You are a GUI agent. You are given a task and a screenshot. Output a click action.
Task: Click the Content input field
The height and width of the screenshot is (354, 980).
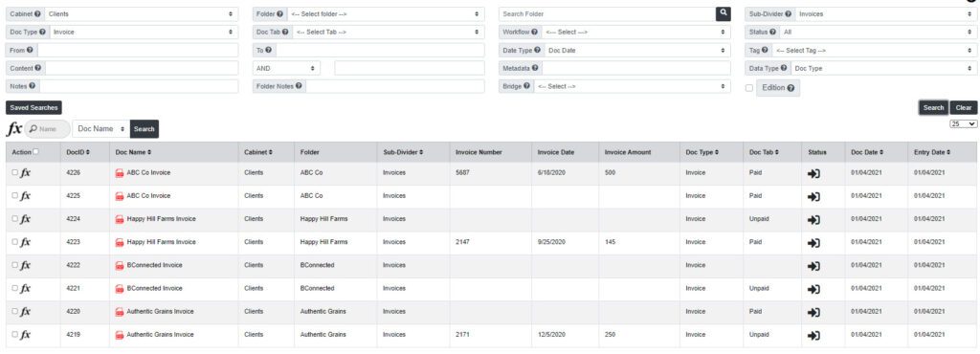[142, 68]
